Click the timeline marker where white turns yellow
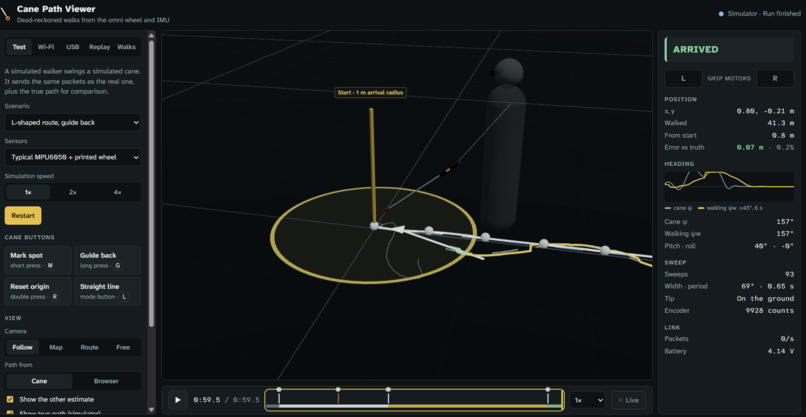This screenshot has height=417, width=806. [388, 396]
